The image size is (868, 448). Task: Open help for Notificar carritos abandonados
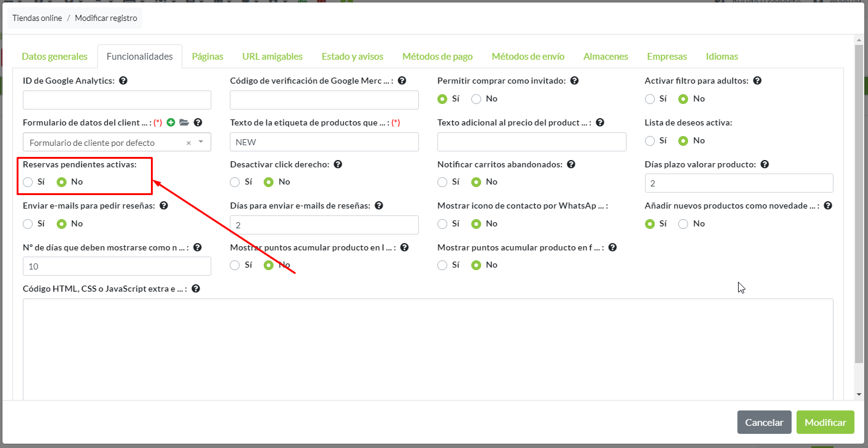[x=571, y=164]
